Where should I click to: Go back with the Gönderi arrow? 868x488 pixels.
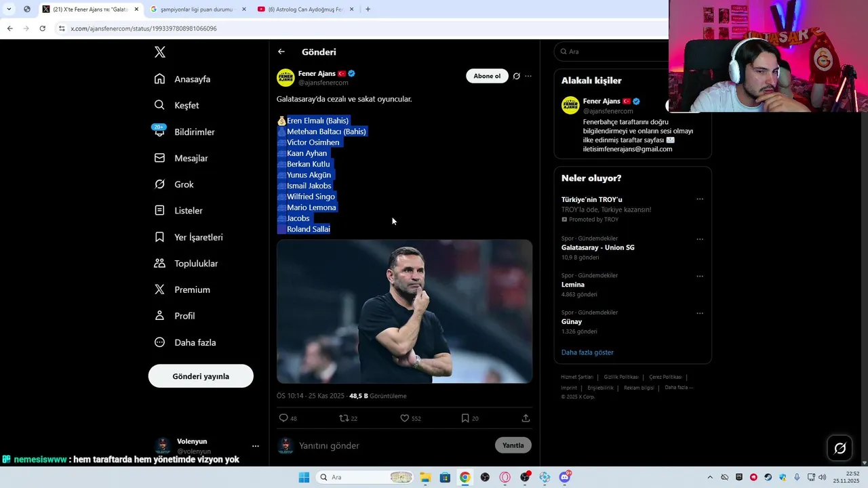tap(281, 52)
